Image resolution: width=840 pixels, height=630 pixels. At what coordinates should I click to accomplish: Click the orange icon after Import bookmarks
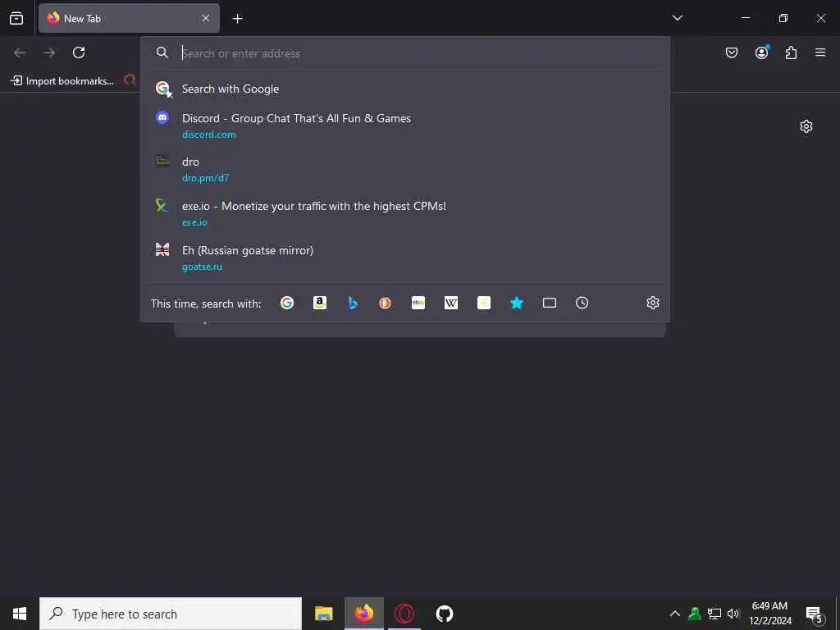pyautogui.click(x=130, y=80)
